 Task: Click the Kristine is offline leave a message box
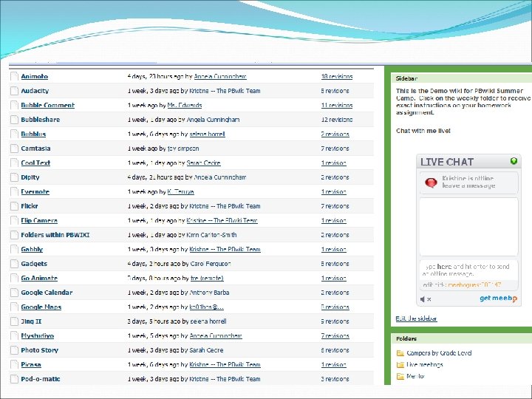[x=468, y=183]
